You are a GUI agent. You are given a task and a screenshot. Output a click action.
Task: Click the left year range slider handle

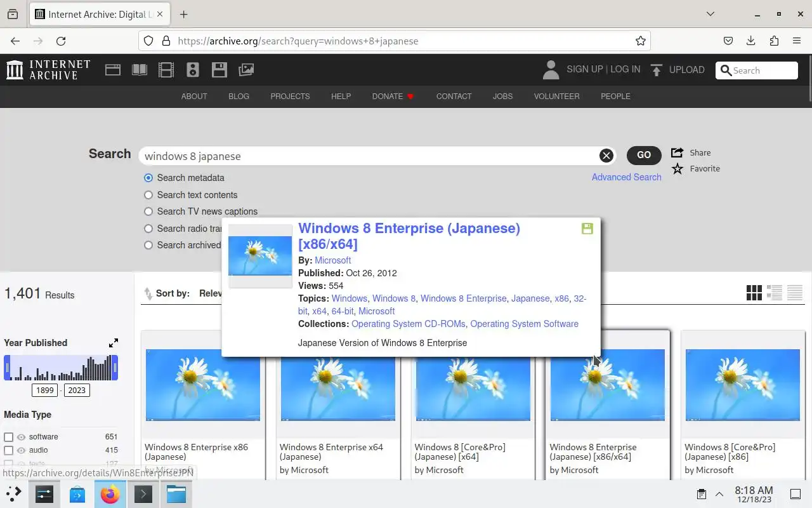[8, 368]
